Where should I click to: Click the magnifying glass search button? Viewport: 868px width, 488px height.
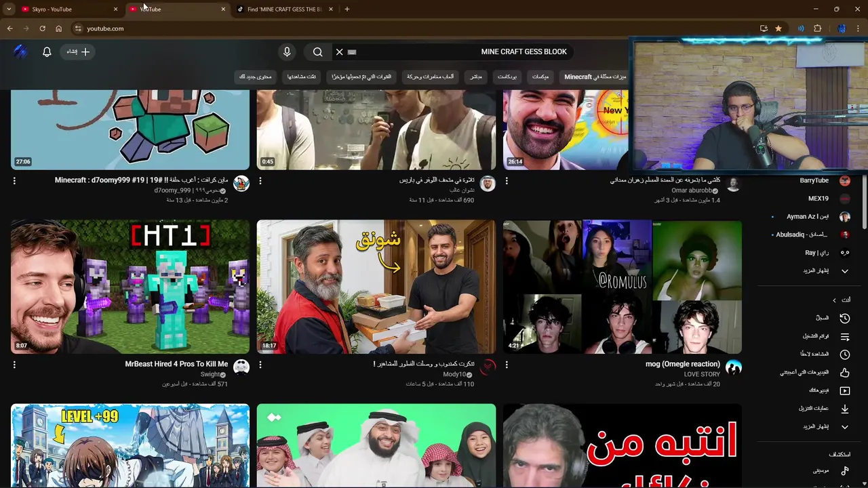[x=317, y=52]
